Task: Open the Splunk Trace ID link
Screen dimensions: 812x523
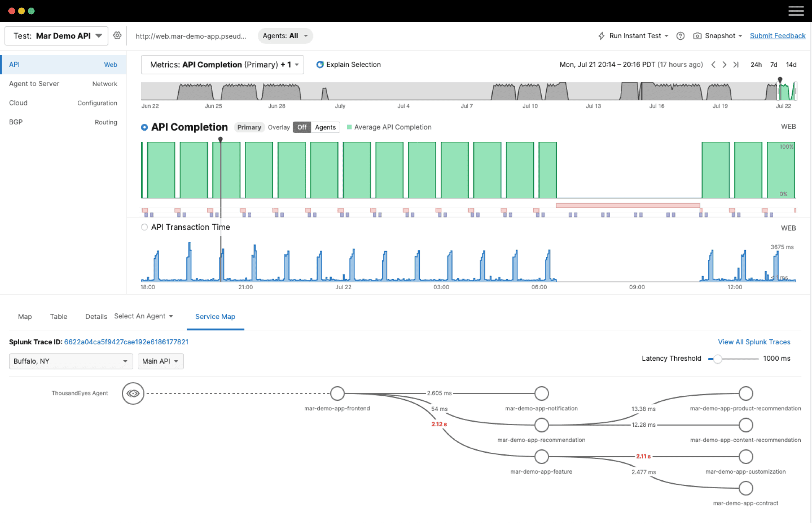Action: coord(126,342)
